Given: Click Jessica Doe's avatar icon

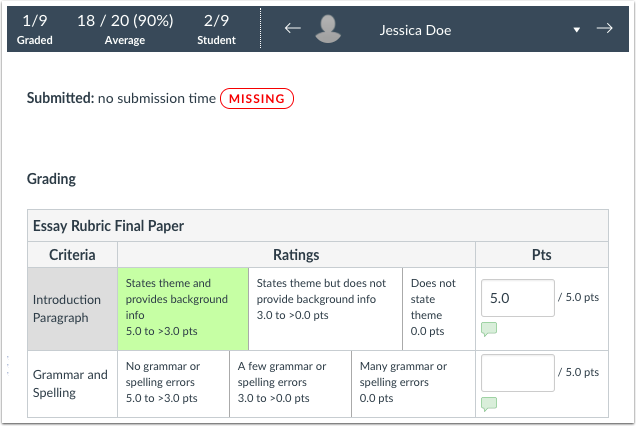Looking at the screenshot, I should coord(326,30).
